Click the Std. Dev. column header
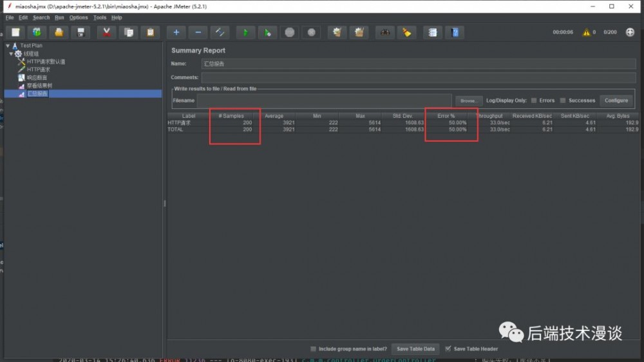Viewport: 644px width, 362px height. click(402, 116)
